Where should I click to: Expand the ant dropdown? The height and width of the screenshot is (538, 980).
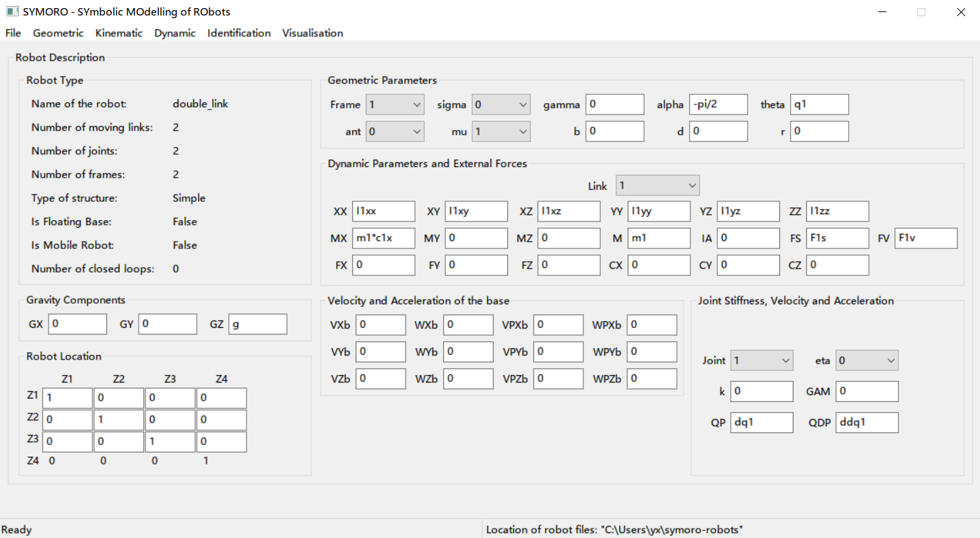(x=395, y=131)
